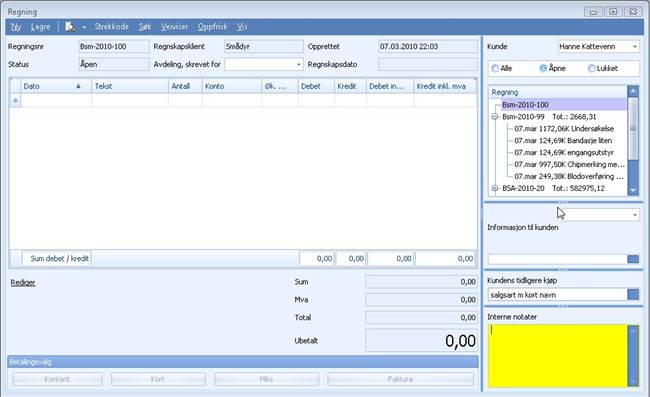This screenshot has width=650, height=397.
Task: Click the Informasjon til kunden input field
Action: tap(558, 259)
